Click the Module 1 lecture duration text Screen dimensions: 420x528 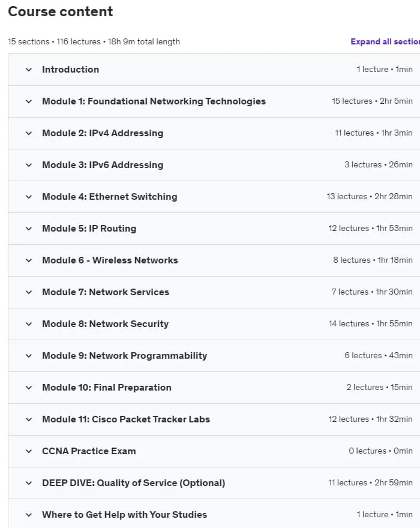[x=396, y=101]
